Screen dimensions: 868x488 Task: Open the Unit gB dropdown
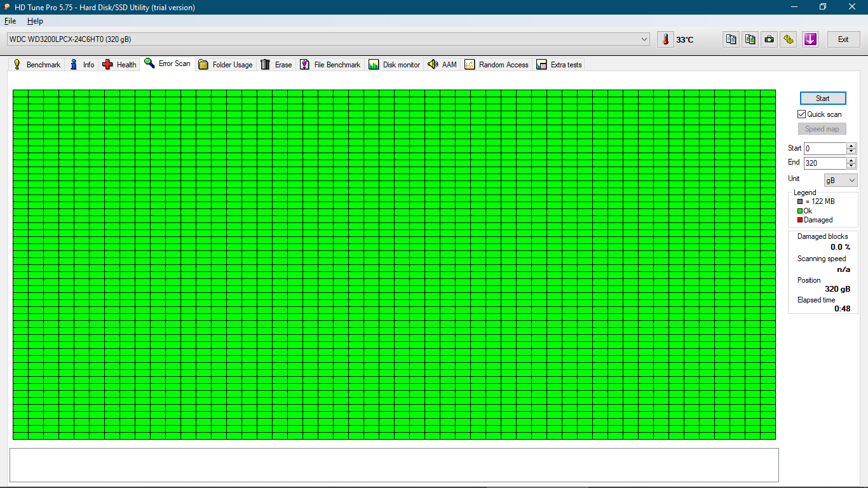(x=841, y=180)
